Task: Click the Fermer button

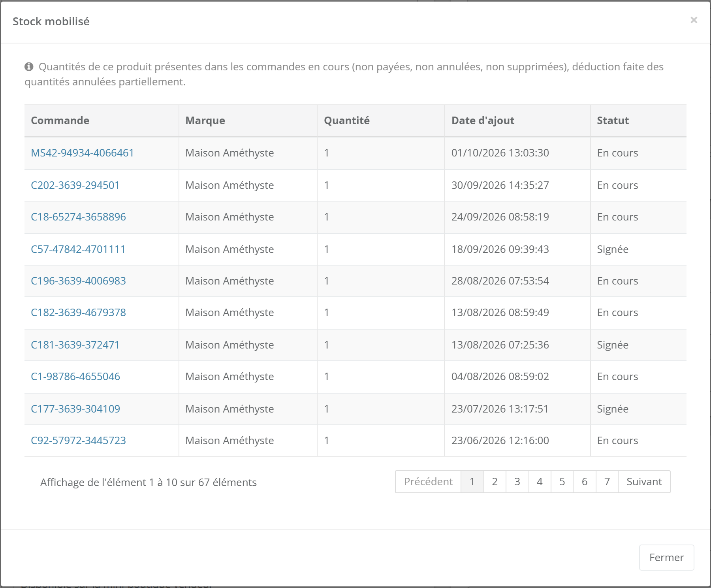Action: coord(667,558)
